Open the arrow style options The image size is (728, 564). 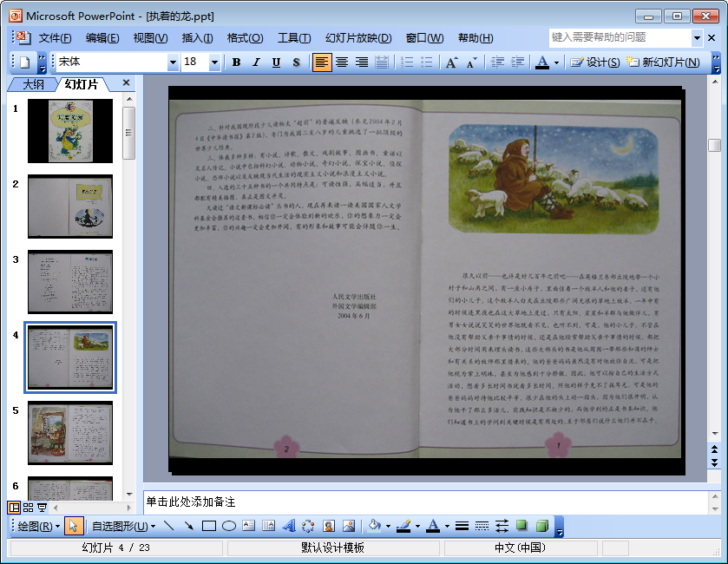point(502,526)
